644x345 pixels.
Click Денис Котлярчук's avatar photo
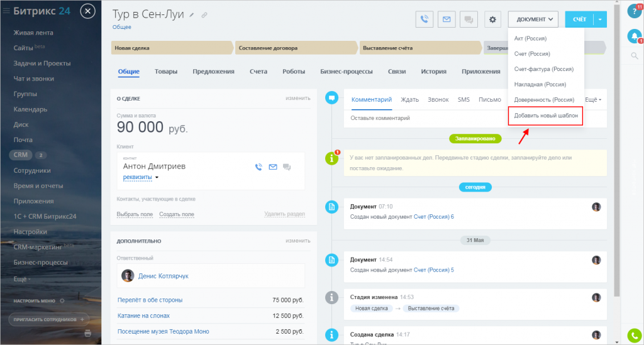click(x=128, y=276)
